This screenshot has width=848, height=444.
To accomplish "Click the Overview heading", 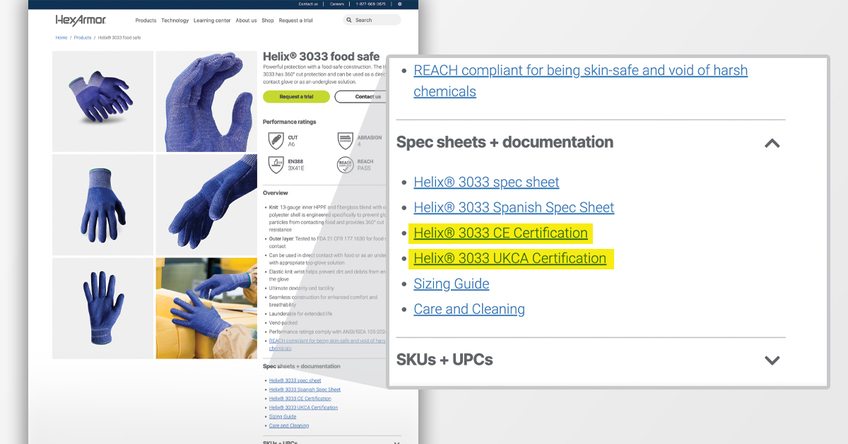I will pos(275,193).
